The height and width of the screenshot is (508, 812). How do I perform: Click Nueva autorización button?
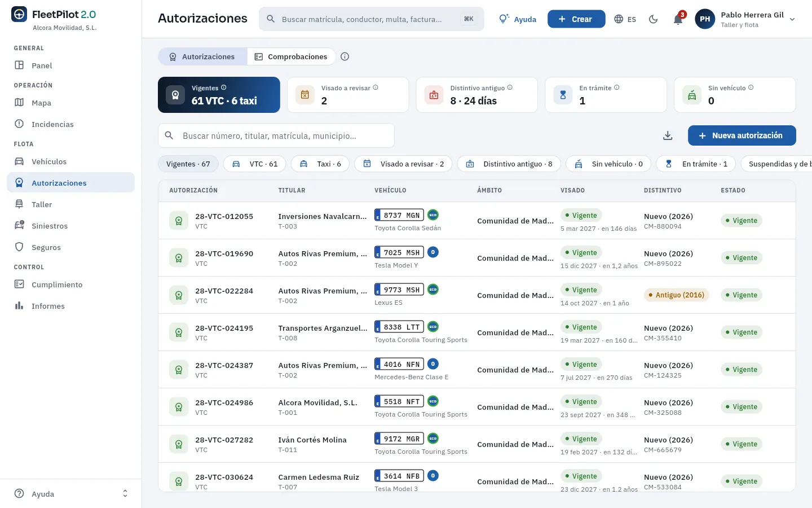pyautogui.click(x=742, y=135)
